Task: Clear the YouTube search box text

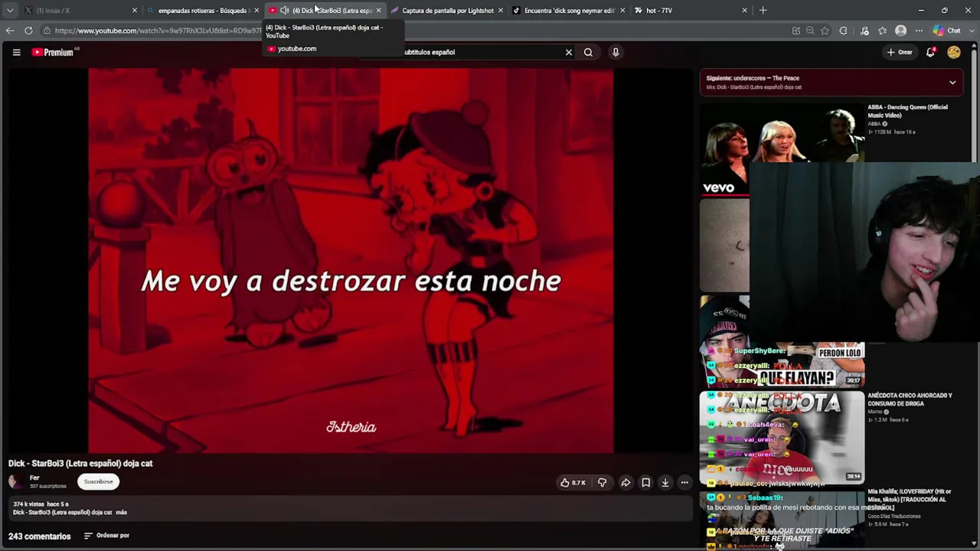Action: [x=569, y=52]
